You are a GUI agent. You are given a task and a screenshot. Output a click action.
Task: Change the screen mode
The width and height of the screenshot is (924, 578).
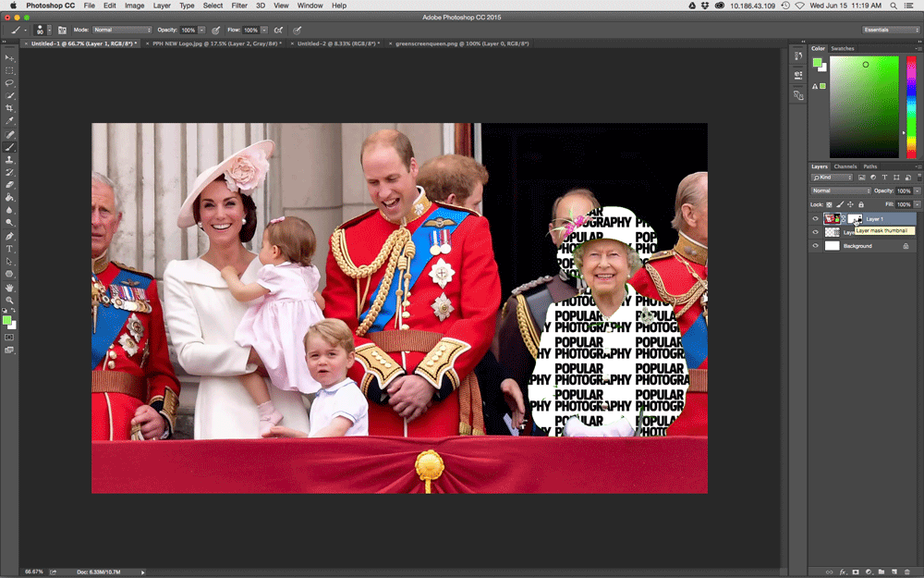coord(9,350)
